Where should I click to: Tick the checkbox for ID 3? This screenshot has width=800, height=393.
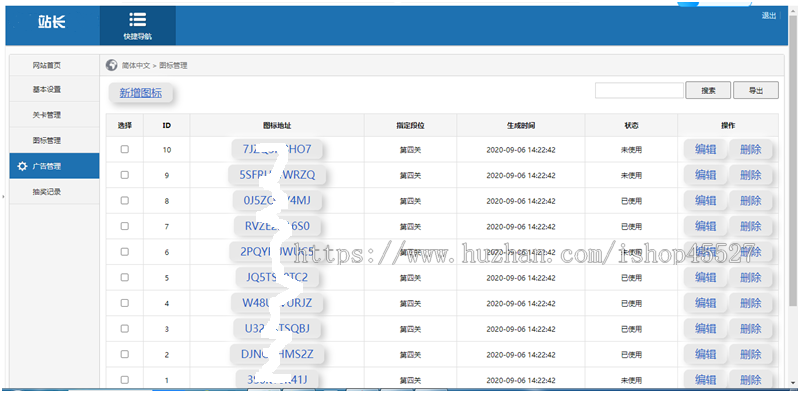point(124,328)
